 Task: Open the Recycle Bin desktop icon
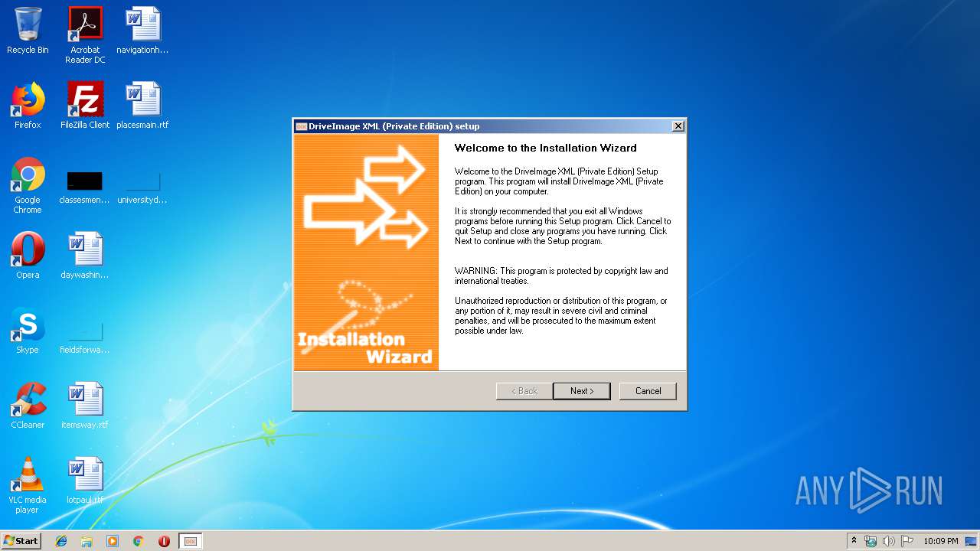coord(28,31)
